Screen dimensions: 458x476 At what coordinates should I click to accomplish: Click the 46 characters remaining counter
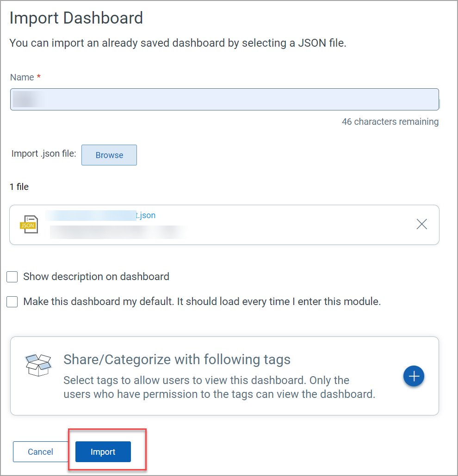[x=390, y=122]
